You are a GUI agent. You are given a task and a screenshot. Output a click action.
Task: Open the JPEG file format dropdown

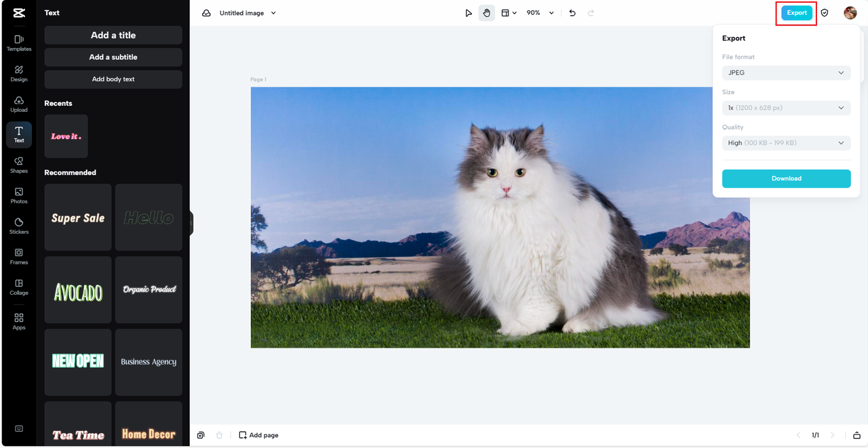coord(786,73)
